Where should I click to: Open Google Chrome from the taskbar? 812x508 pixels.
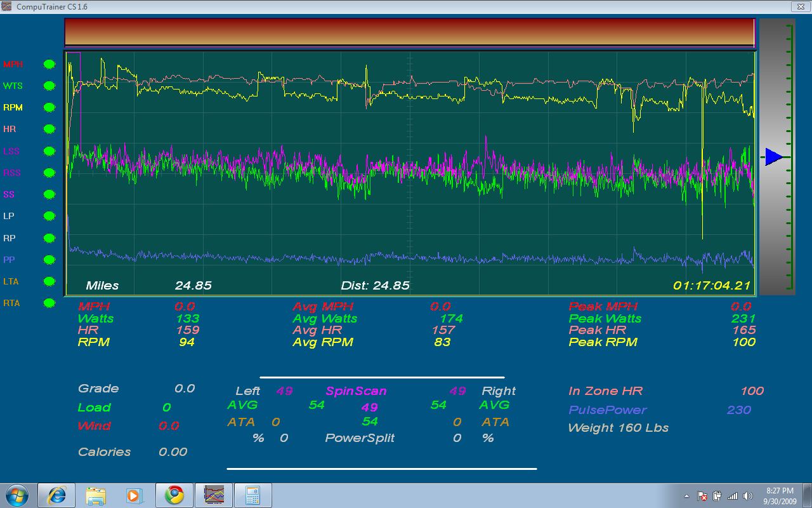click(x=174, y=495)
